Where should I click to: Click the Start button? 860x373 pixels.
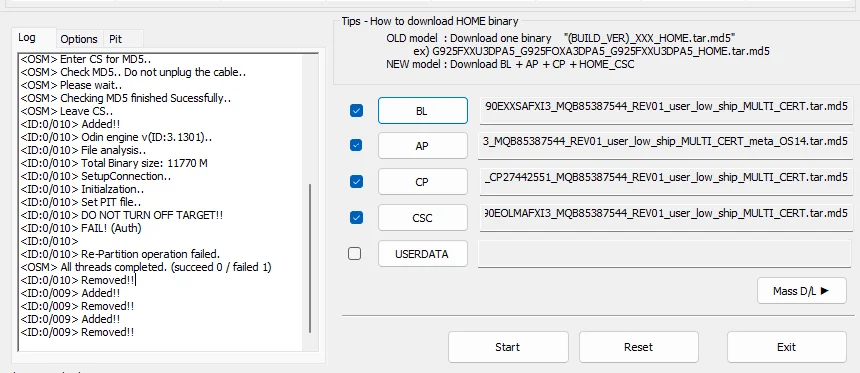click(507, 347)
